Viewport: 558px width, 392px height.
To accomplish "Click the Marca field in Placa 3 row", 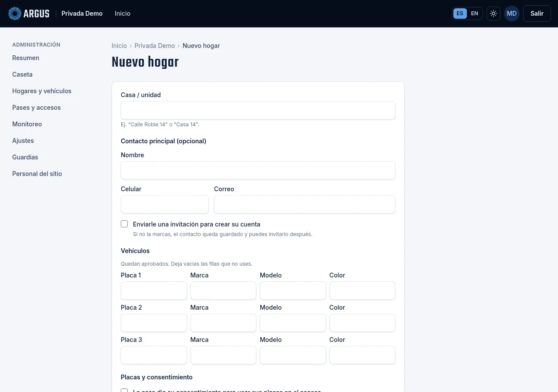I will (223, 355).
